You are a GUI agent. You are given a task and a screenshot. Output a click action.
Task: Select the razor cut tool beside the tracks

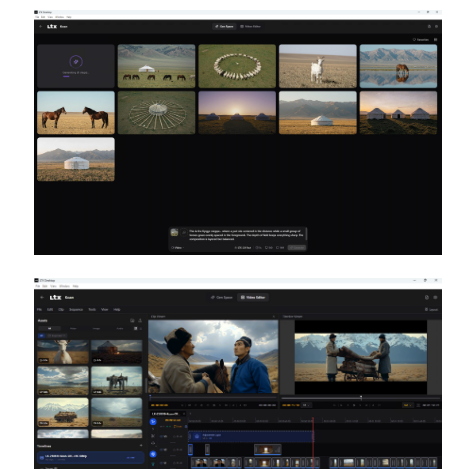(153, 436)
